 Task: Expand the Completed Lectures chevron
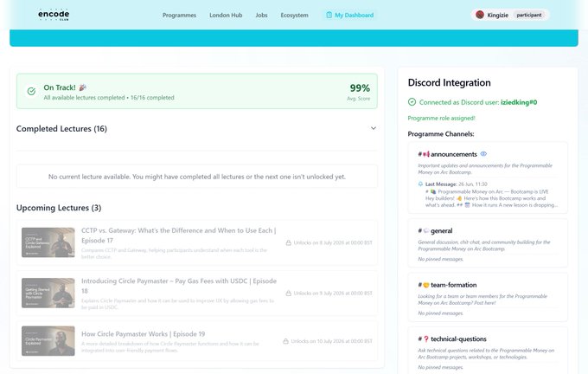374,128
